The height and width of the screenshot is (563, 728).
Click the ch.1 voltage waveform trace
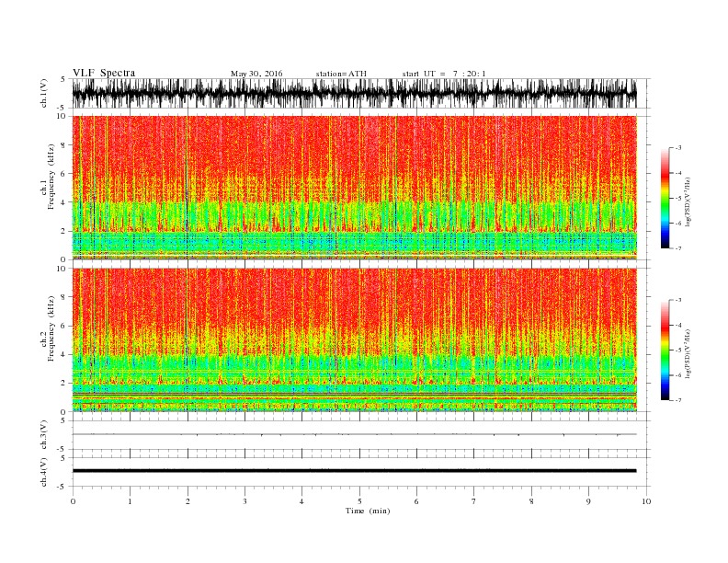[354, 93]
